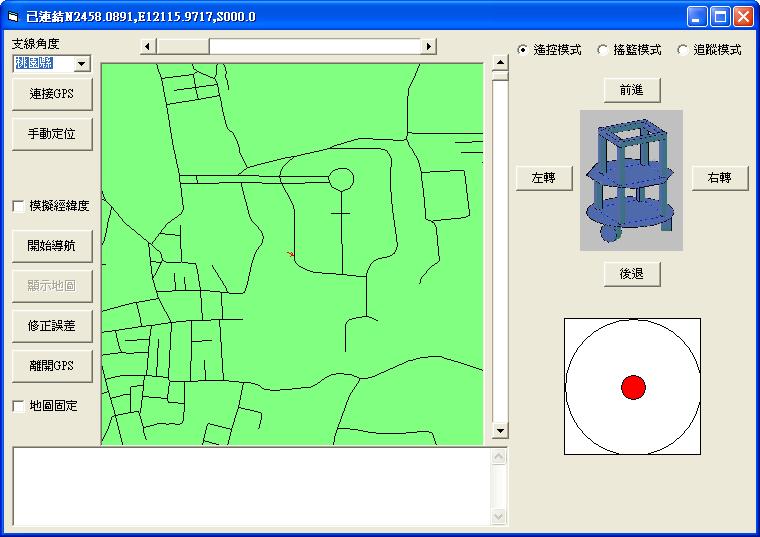Viewport: 760px width, 537px height.
Task: Click the 連接GPS button
Action: pyautogui.click(x=52, y=94)
